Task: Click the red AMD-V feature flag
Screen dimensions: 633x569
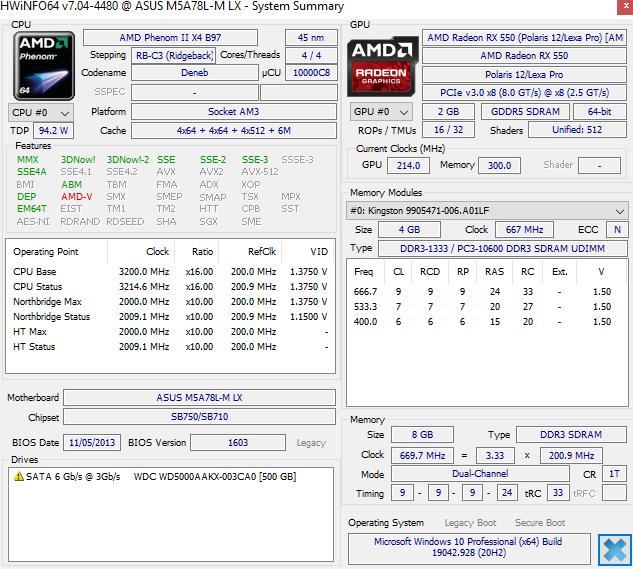Action: 77,197
